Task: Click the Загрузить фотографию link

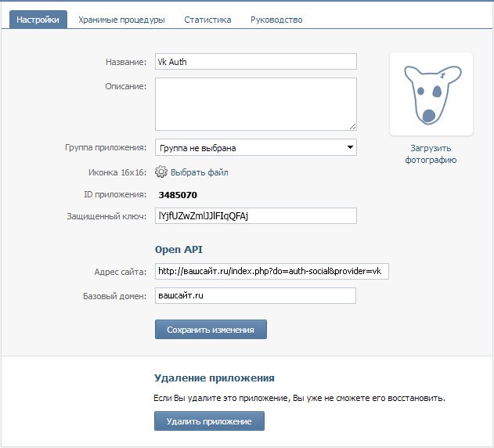Action: tap(431, 154)
